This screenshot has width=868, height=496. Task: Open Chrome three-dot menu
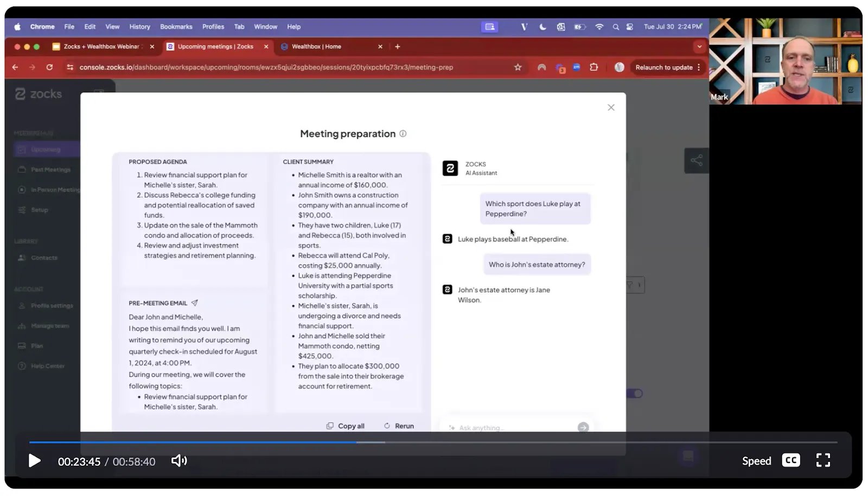(x=699, y=67)
